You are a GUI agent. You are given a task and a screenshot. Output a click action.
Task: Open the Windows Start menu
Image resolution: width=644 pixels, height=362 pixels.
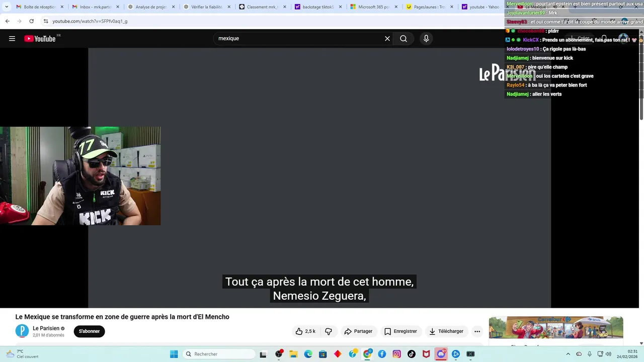click(x=174, y=354)
